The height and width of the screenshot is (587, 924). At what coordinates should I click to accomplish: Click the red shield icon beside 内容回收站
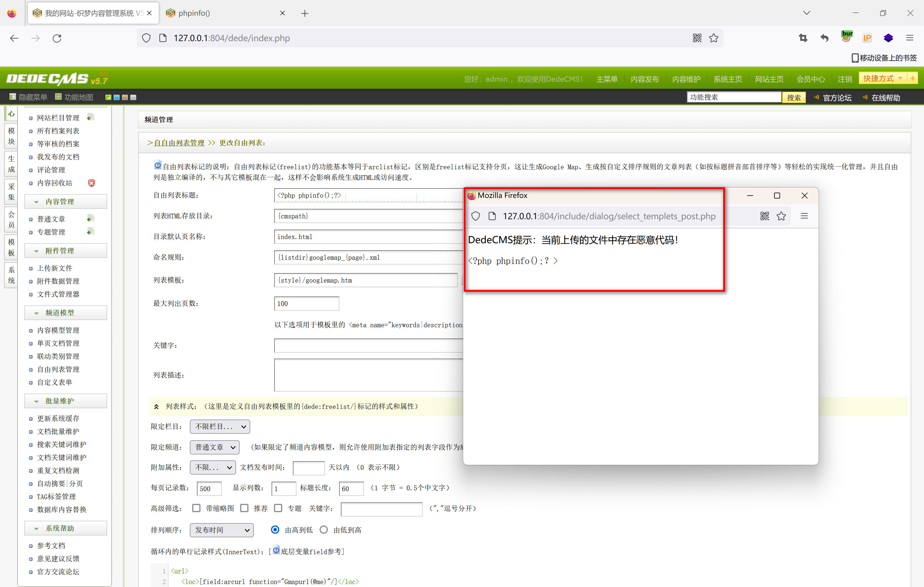[x=91, y=183]
